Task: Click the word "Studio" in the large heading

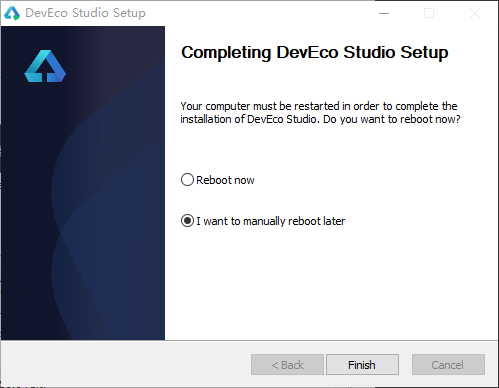Action: [x=369, y=52]
